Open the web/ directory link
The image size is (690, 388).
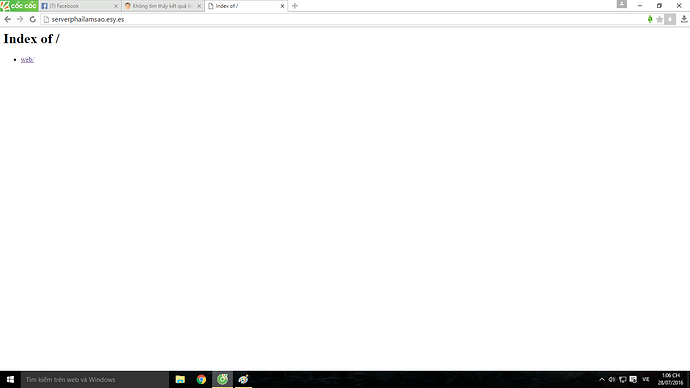[x=27, y=59]
